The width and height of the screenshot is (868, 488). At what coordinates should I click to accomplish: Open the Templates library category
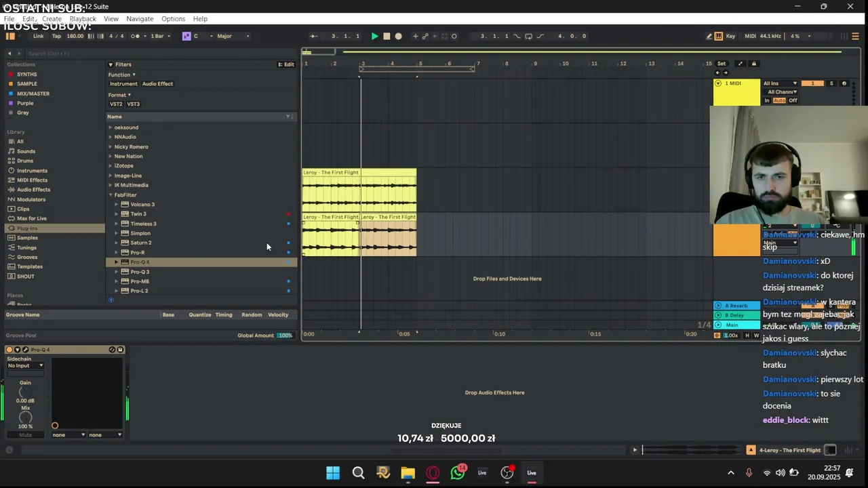tap(29, 266)
